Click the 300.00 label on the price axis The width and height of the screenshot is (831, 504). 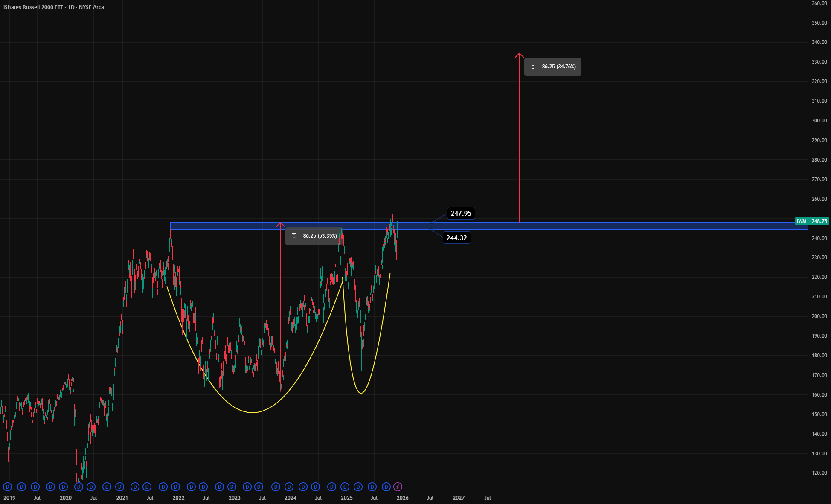point(819,121)
